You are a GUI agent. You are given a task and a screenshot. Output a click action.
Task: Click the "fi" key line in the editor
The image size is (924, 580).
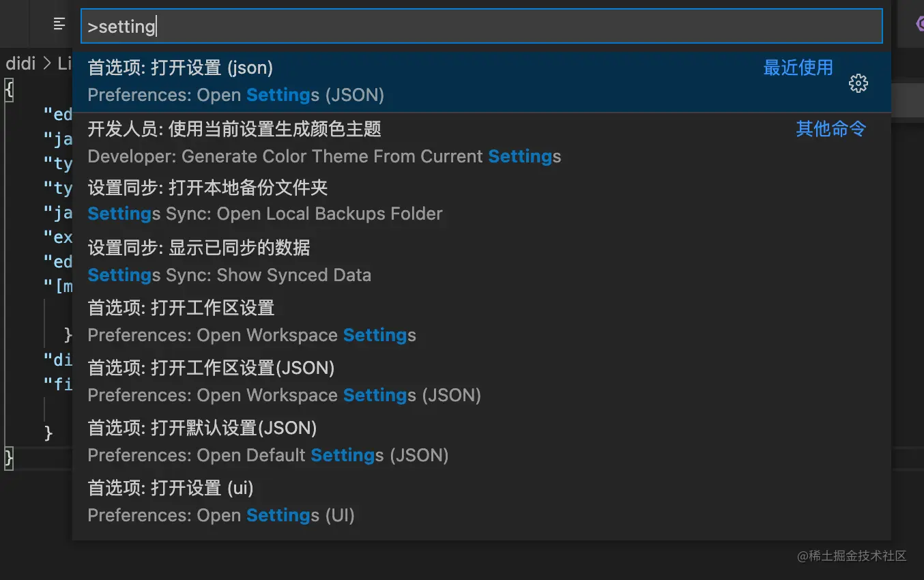point(58,384)
